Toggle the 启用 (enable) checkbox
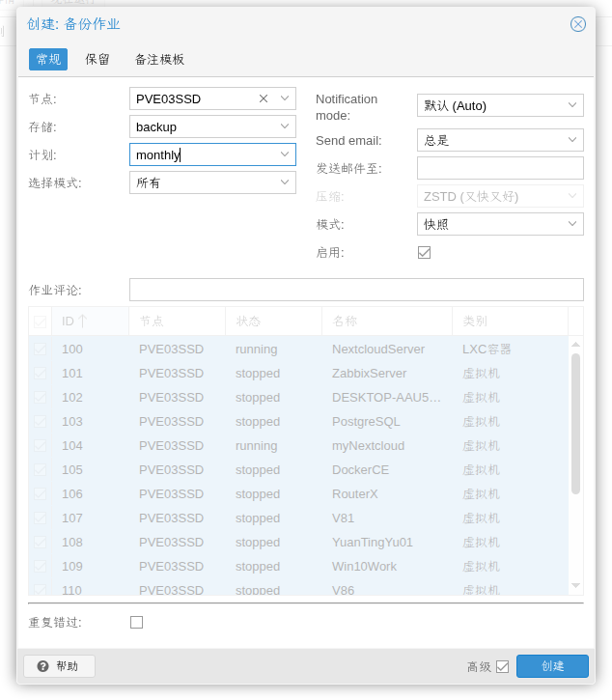The image size is (612, 700). tap(424, 252)
